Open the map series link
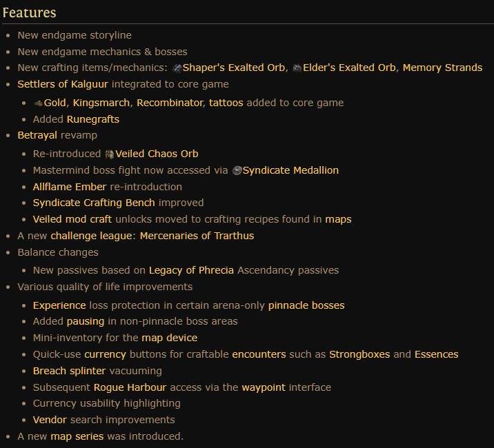 pyautogui.click(x=77, y=436)
